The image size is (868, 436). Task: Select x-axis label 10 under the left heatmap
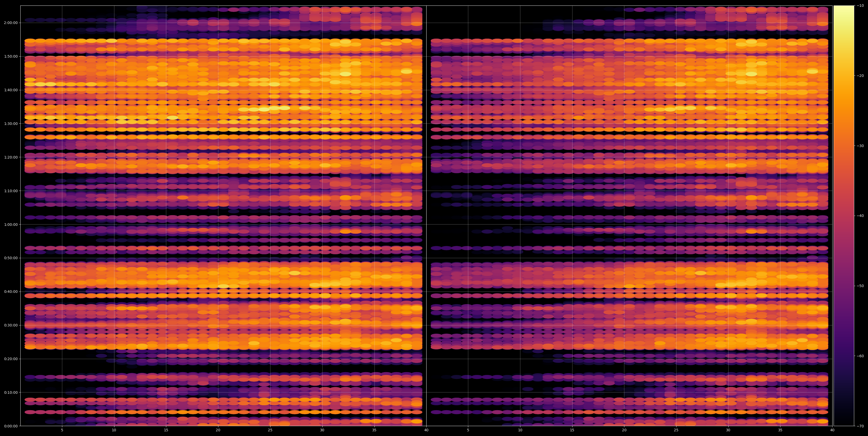(114, 430)
